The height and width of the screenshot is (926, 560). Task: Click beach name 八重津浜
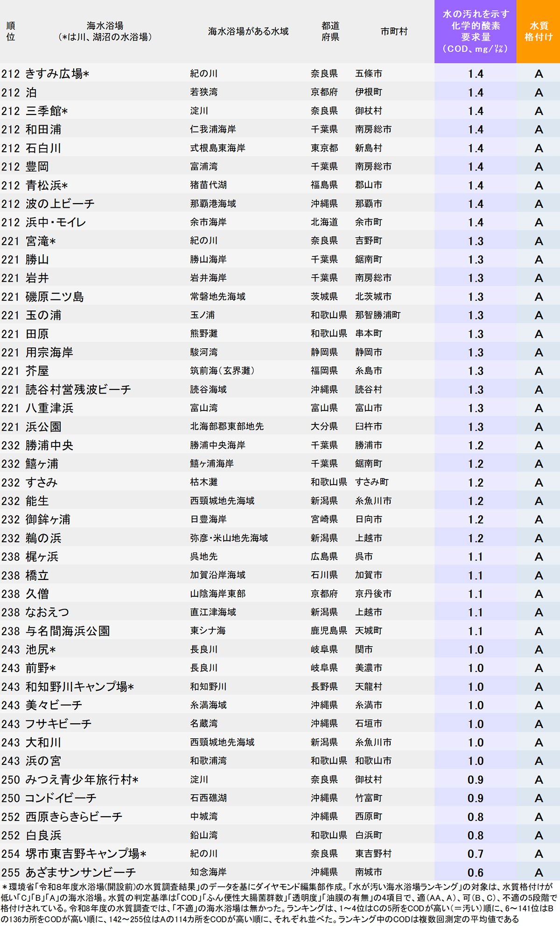[x=49, y=408]
